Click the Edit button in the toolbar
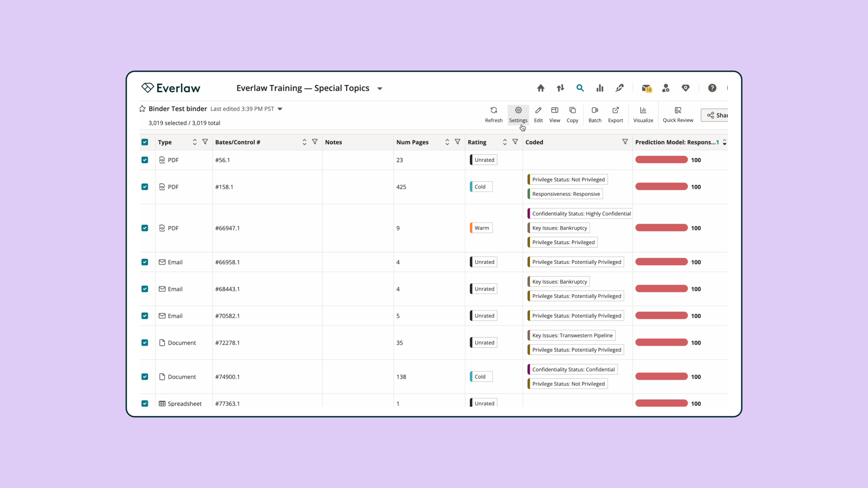The height and width of the screenshot is (488, 868). click(x=538, y=114)
